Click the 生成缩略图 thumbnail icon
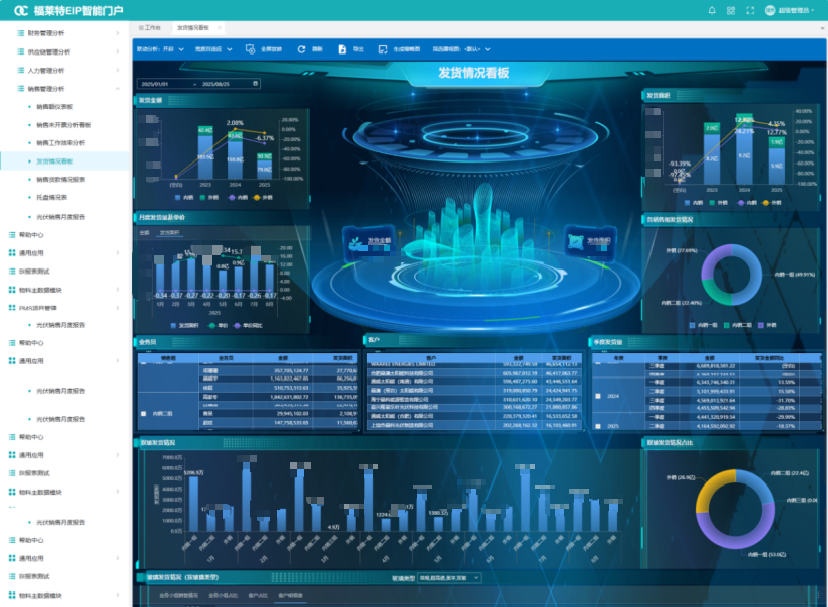This screenshot has width=828, height=607. (383, 48)
